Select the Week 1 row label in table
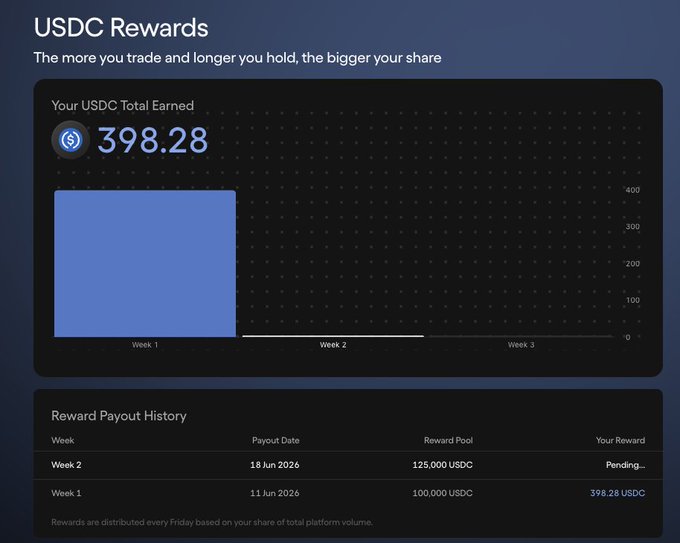Image resolution: width=680 pixels, height=543 pixels. click(x=66, y=493)
